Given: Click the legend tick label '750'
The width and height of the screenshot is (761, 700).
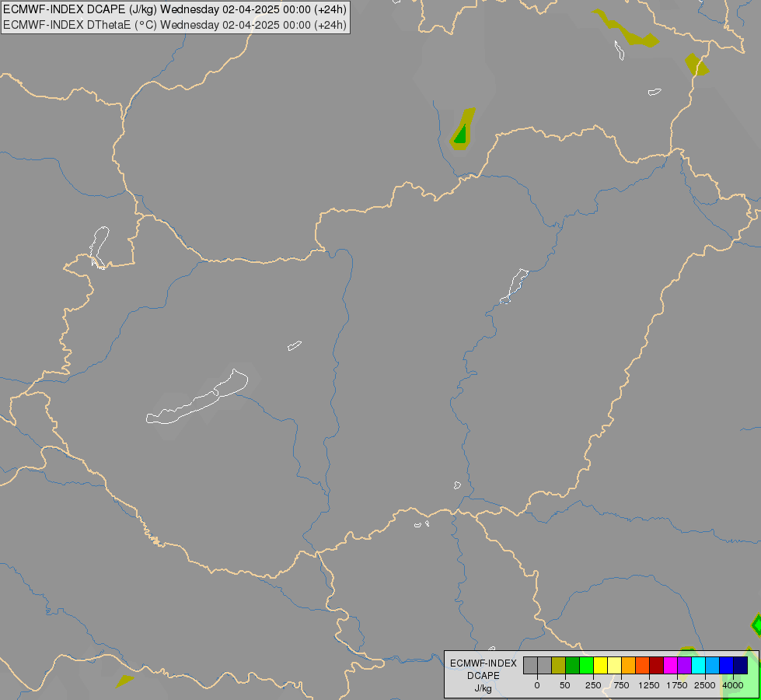Looking at the screenshot, I should click(x=621, y=685).
